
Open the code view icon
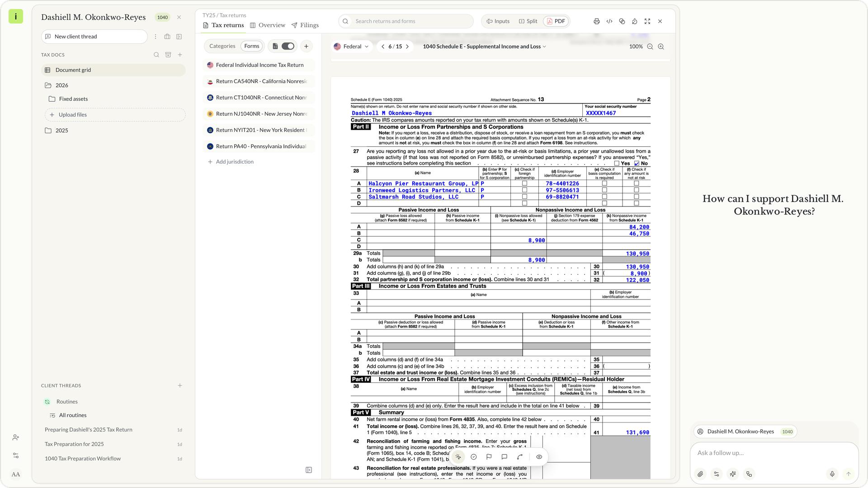609,21
